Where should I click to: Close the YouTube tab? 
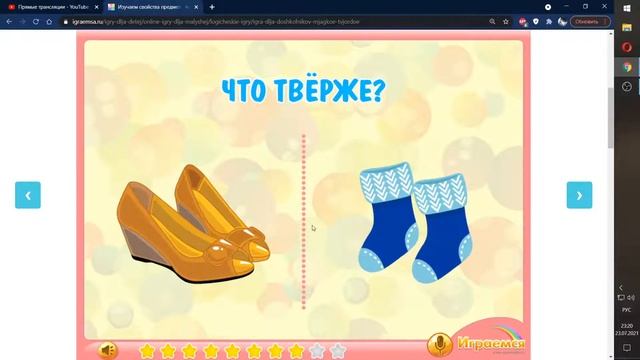click(97, 7)
